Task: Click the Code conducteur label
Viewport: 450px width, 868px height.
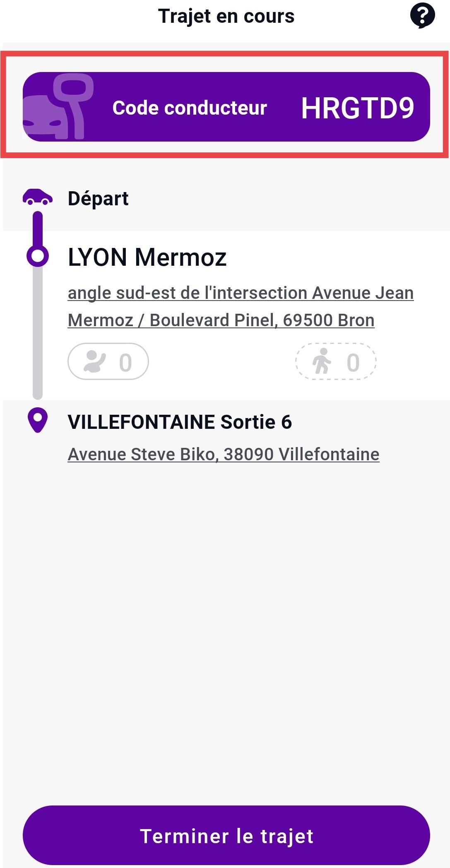Action: coord(190,108)
